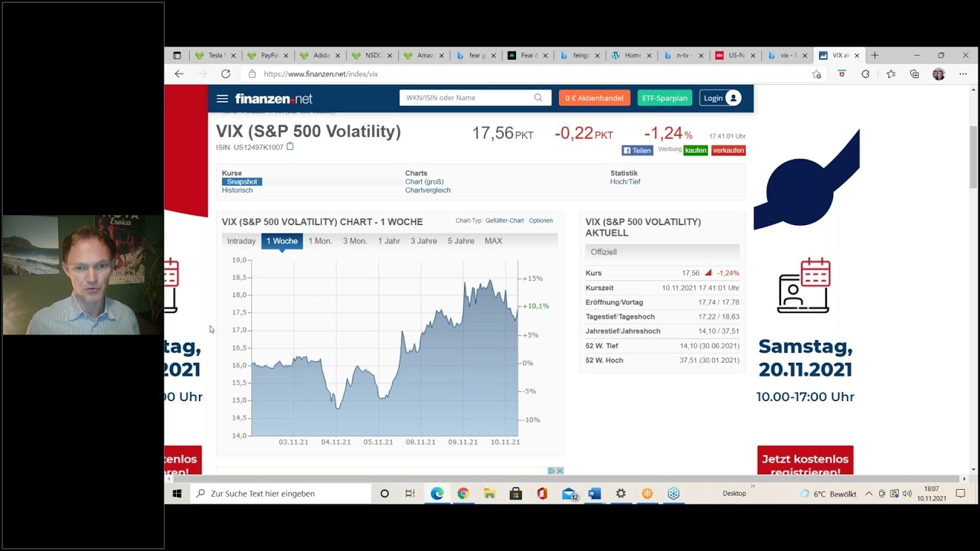Image resolution: width=980 pixels, height=551 pixels.
Task: Open the volume speaker tray icon
Action: click(x=906, y=494)
